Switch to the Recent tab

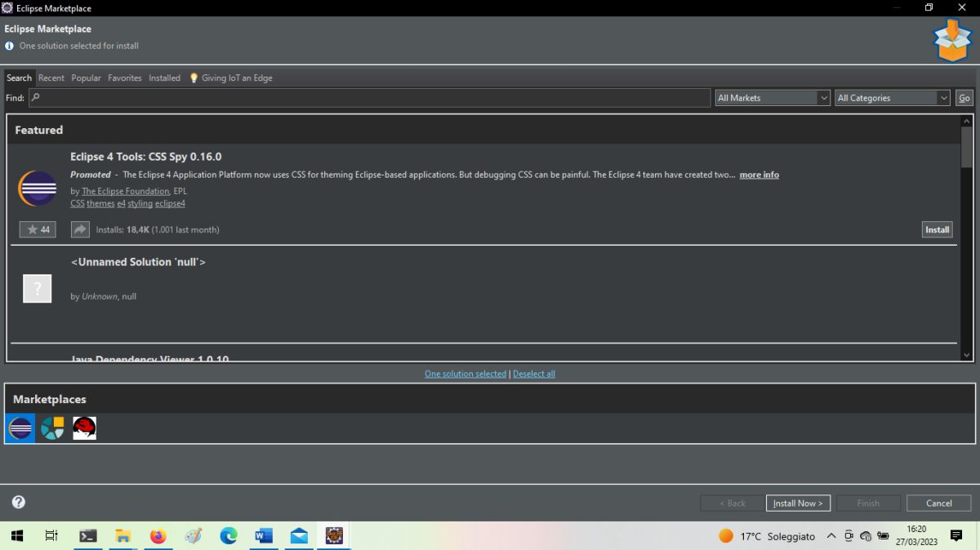coord(51,78)
